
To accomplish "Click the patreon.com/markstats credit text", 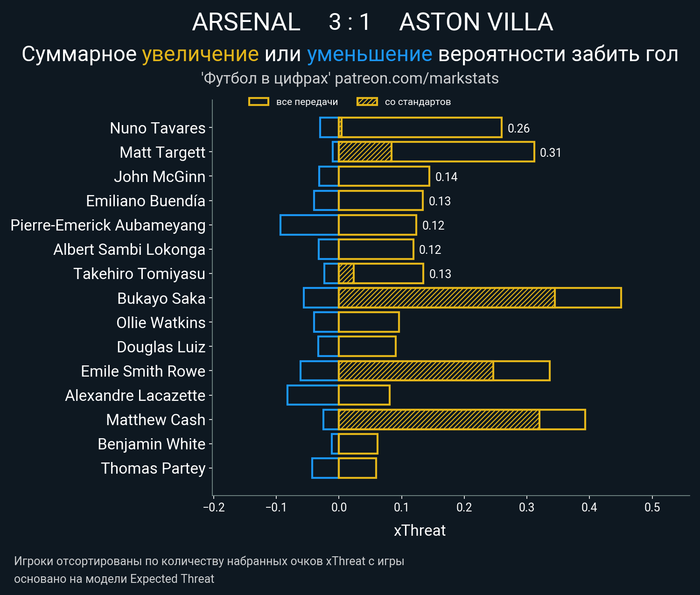I will (x=417, y=78).
